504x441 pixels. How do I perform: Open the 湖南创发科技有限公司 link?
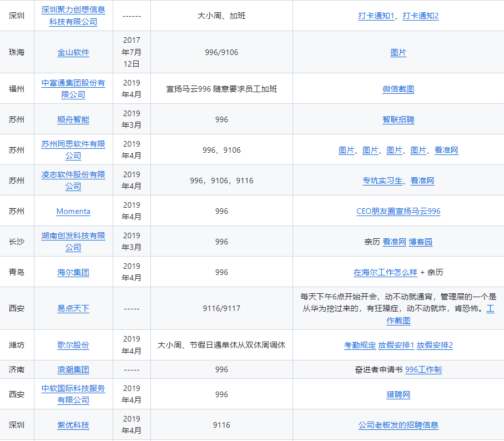pos(73,242)
